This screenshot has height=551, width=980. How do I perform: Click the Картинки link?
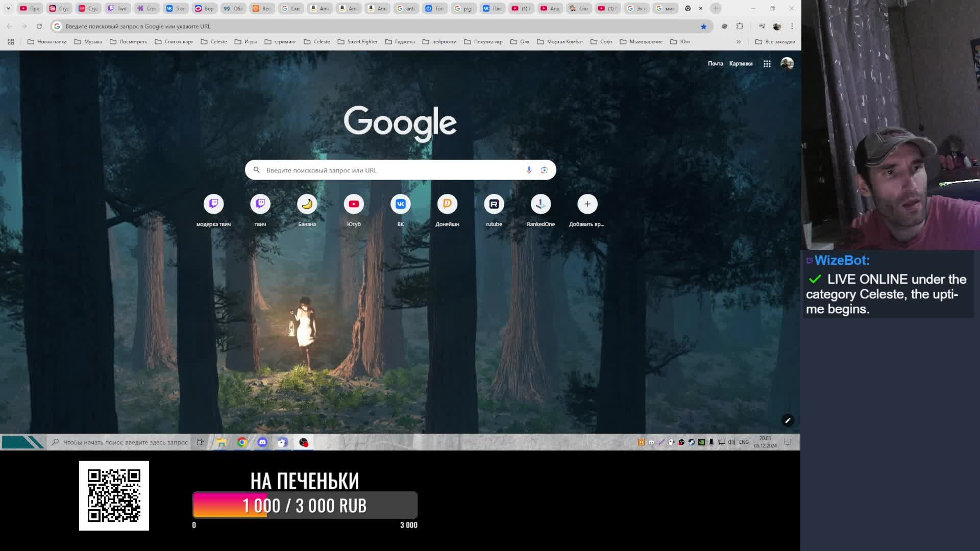click(x=741, y=64)
